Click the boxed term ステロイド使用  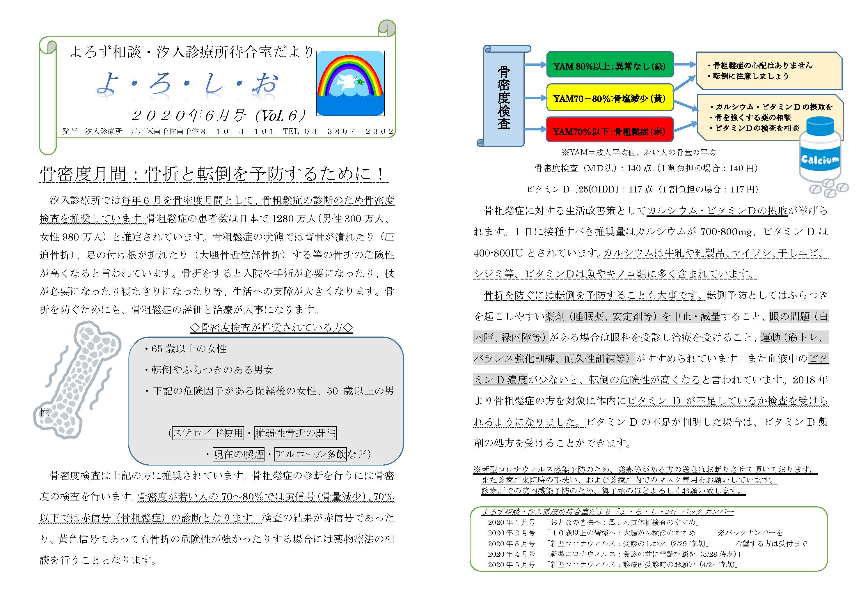point(208,433)
